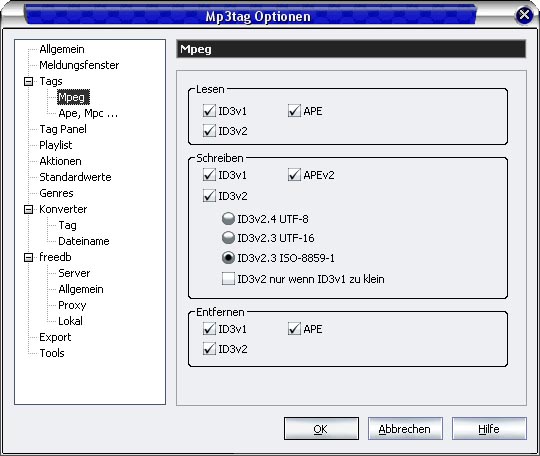Select the Mpeg tree entry
Viewport: 540px width, 456px height.
72,97
